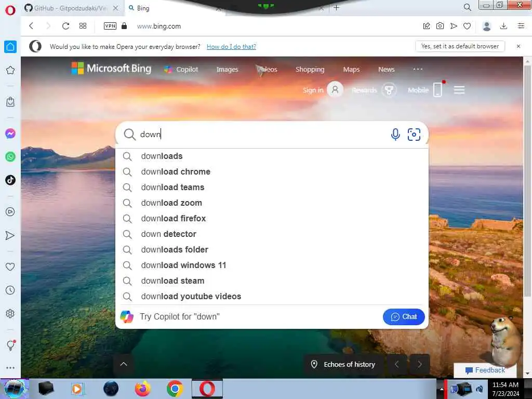Click the blue Chat button
Screen dimensions: 532x399
tap(404, 316)
